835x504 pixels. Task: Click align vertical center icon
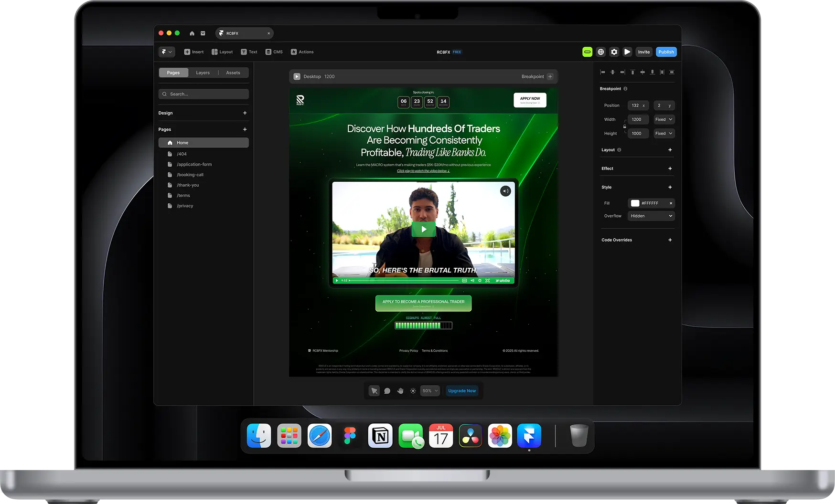(642, 72)
